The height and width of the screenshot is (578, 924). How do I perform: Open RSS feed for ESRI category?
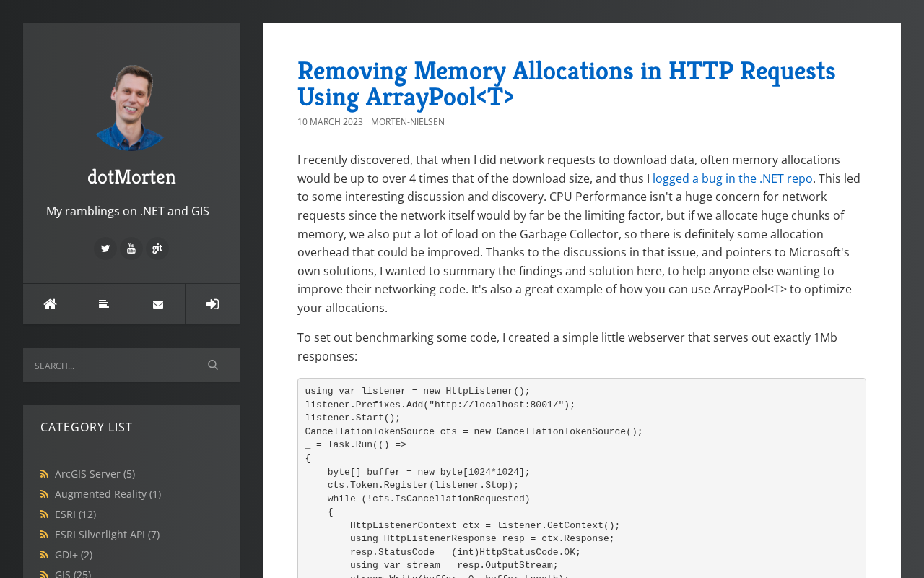click(45, 514)
